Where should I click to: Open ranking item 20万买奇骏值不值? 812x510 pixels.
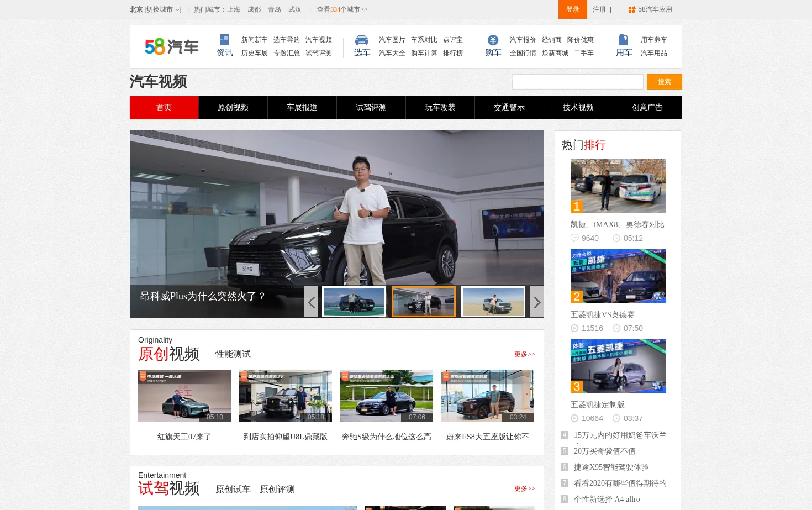pos(605,451)
